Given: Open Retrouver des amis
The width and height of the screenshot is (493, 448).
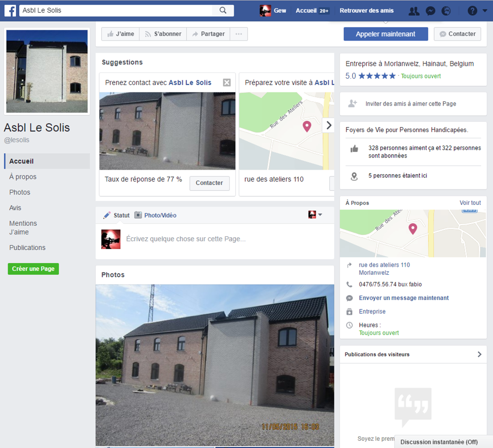Looking at the screenshot, I should point(366,11).
